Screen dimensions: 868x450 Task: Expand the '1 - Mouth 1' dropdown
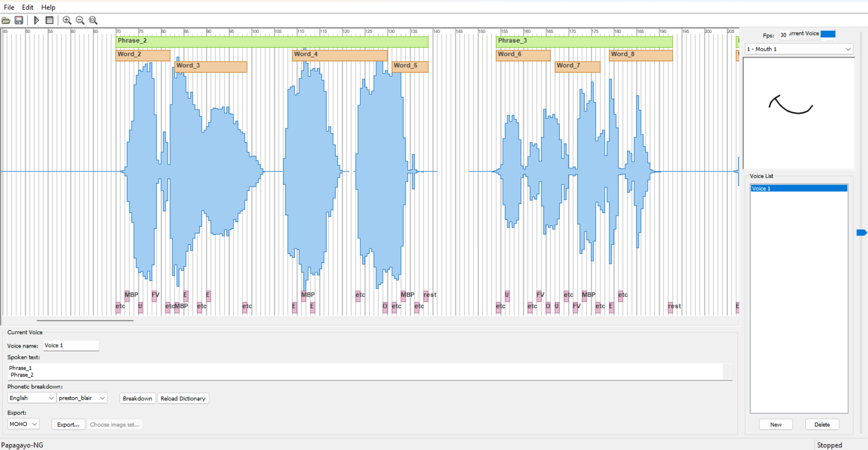point(799,49)
